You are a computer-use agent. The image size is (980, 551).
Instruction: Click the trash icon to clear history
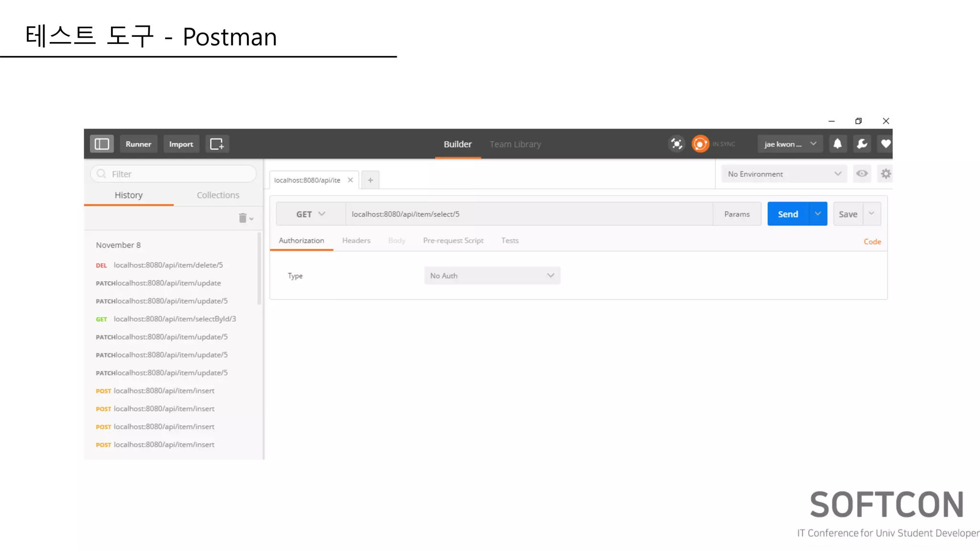pyautogui.click(x=243, y=218)
